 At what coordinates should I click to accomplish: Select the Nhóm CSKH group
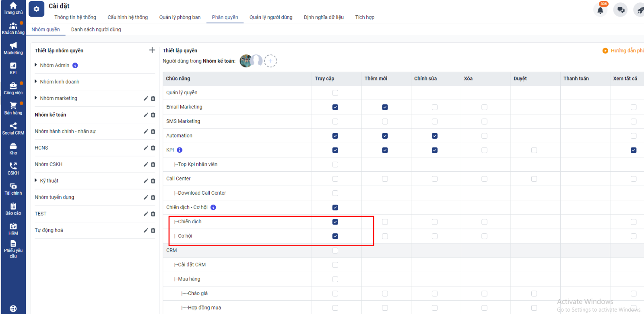coord(49,164)
